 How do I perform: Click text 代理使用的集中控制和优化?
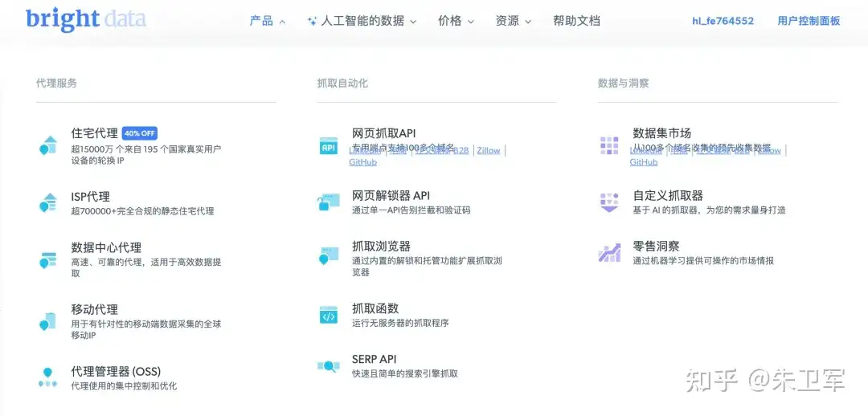pos(124,386)
